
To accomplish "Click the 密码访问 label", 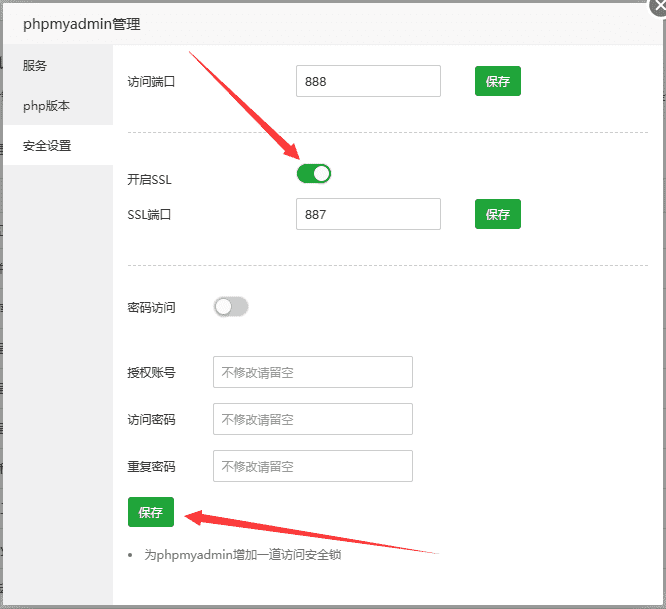I will point(151,307).
